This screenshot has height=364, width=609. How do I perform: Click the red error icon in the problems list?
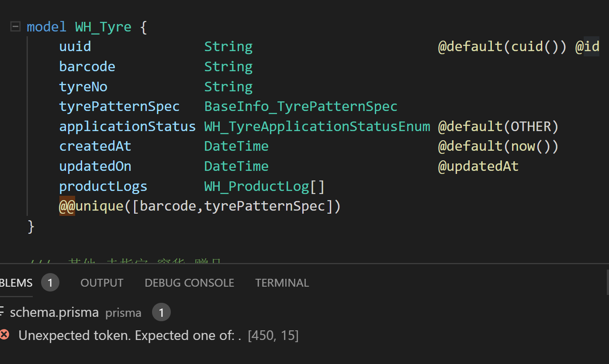(x=4, y=335)
